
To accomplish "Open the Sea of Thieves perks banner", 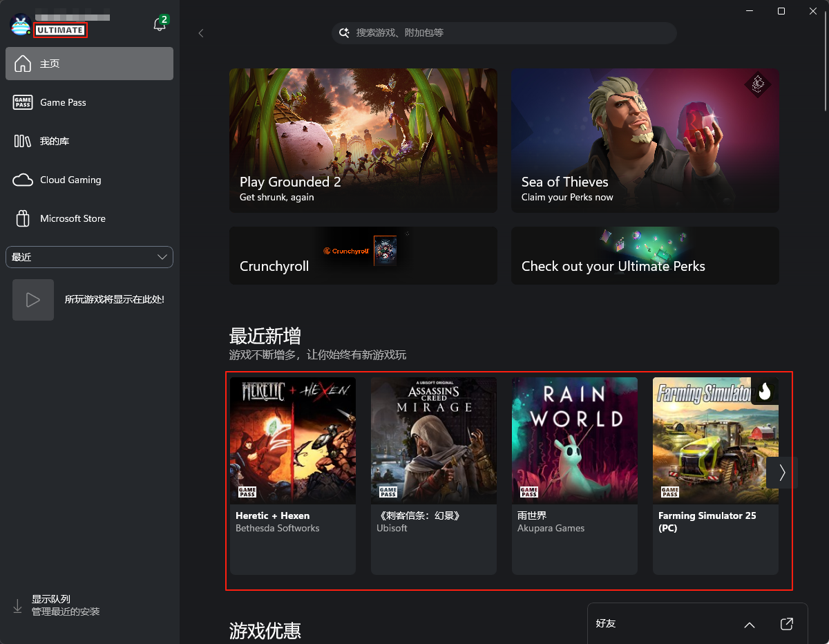I will [x=645, y=140].
